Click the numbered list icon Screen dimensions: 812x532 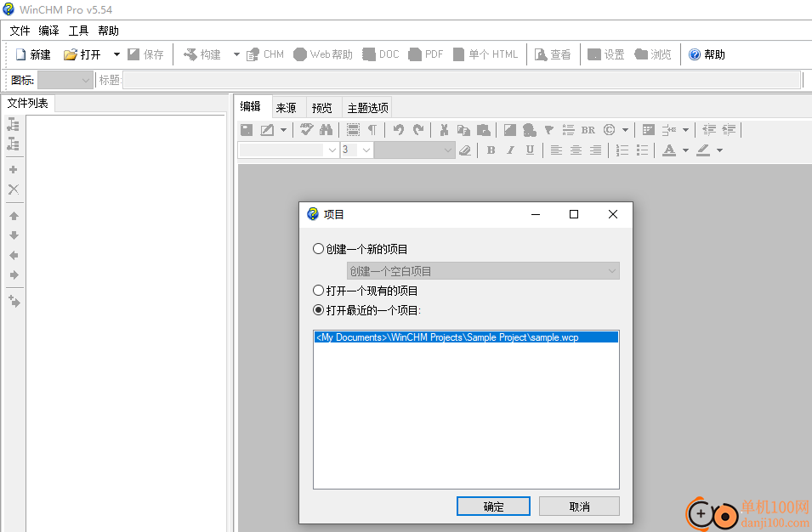pyautogui.click(x=622, y=150)
